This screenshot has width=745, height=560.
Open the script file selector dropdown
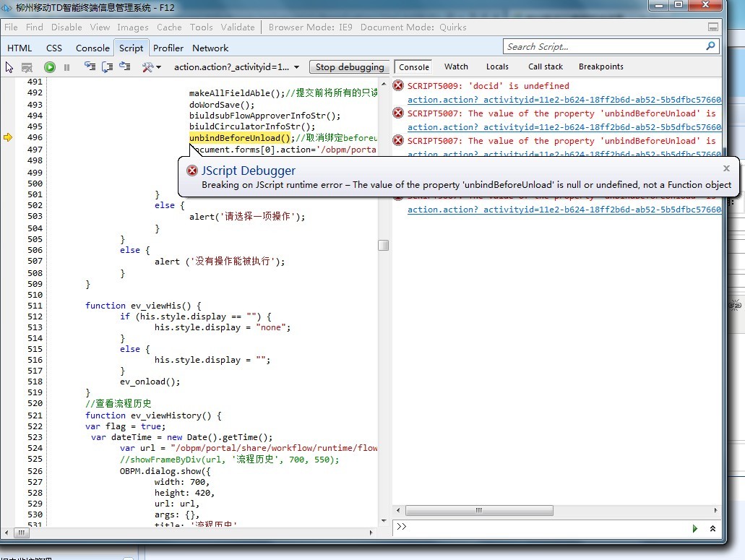[236, 67]
